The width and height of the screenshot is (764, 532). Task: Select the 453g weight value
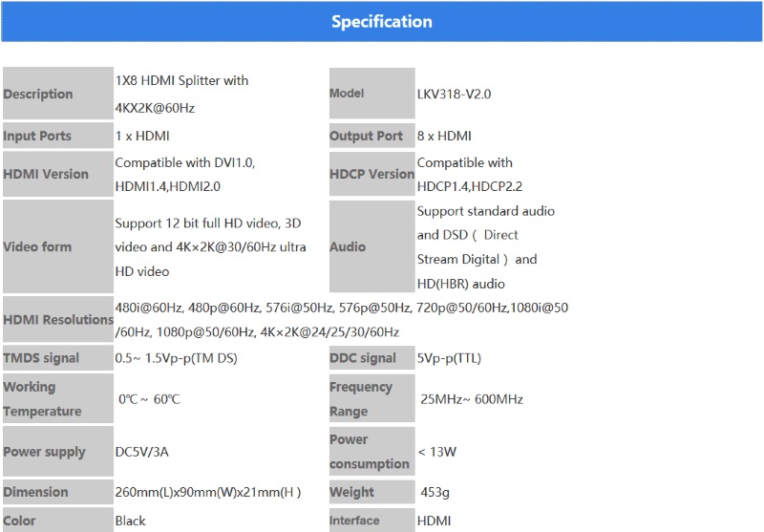pyautogui.click(x=435, y=492)
